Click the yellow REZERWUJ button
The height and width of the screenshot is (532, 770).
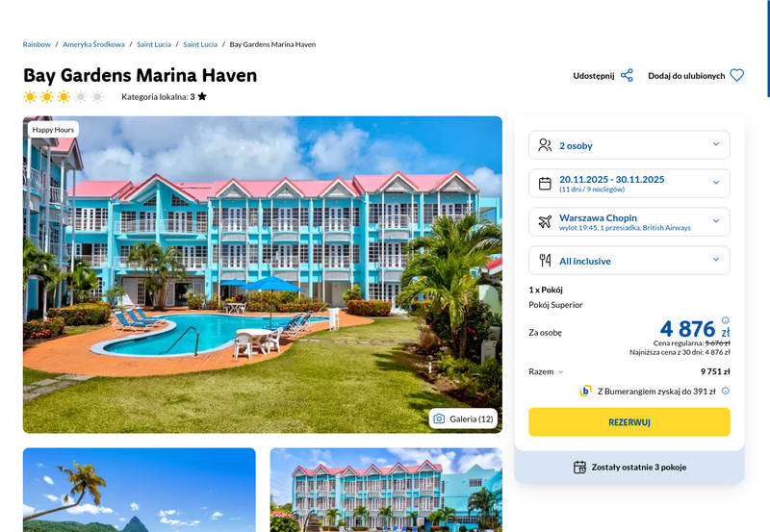(x=629, y=422)
